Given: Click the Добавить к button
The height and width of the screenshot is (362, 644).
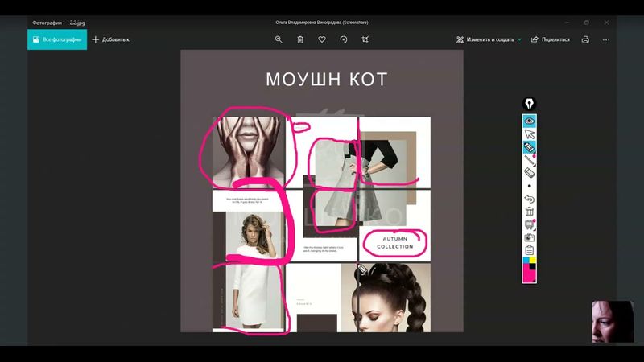Looking at the screenshot, I should click(111, 39).
